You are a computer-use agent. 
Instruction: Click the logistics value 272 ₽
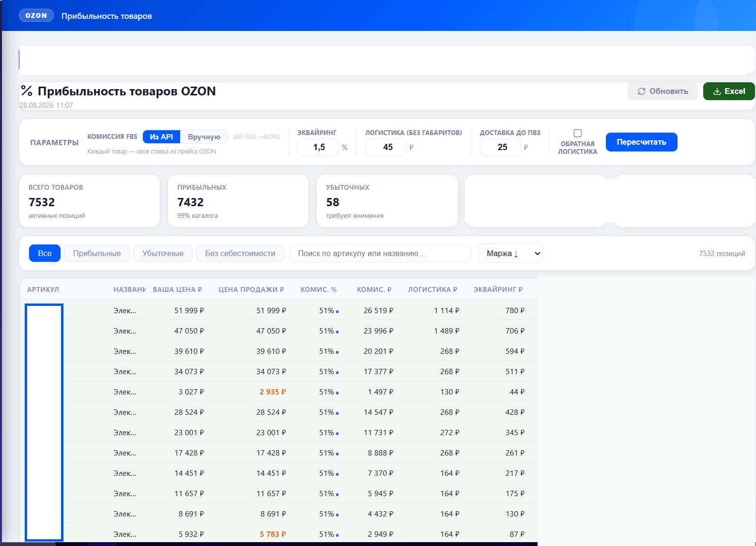[x=449, y=433]
